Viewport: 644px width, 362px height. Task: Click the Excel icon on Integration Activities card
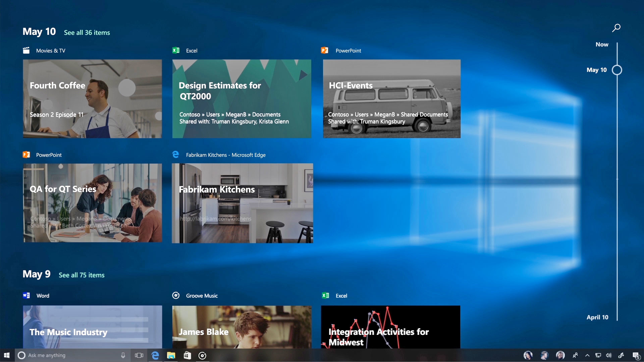point(326,295)
